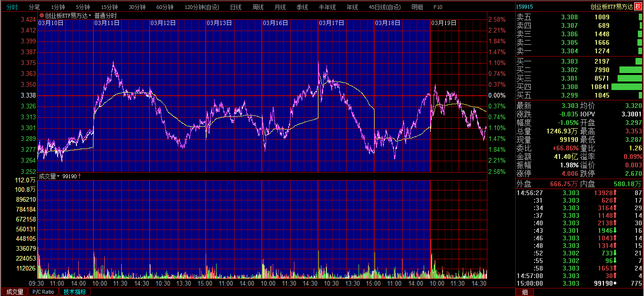This screenshot has width=644, height=296.
Task: Open the 明细 trade detail view
Action: [417, 7]
